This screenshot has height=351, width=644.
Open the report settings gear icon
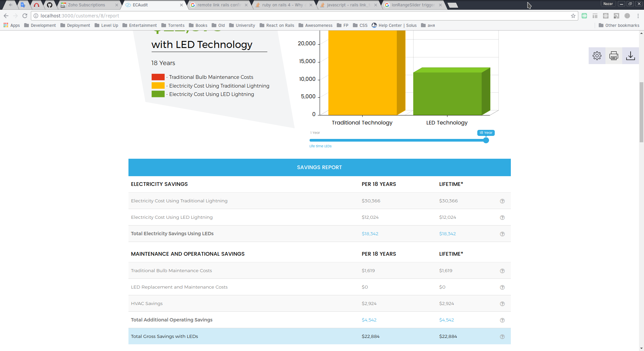click(x=597, y=56)
